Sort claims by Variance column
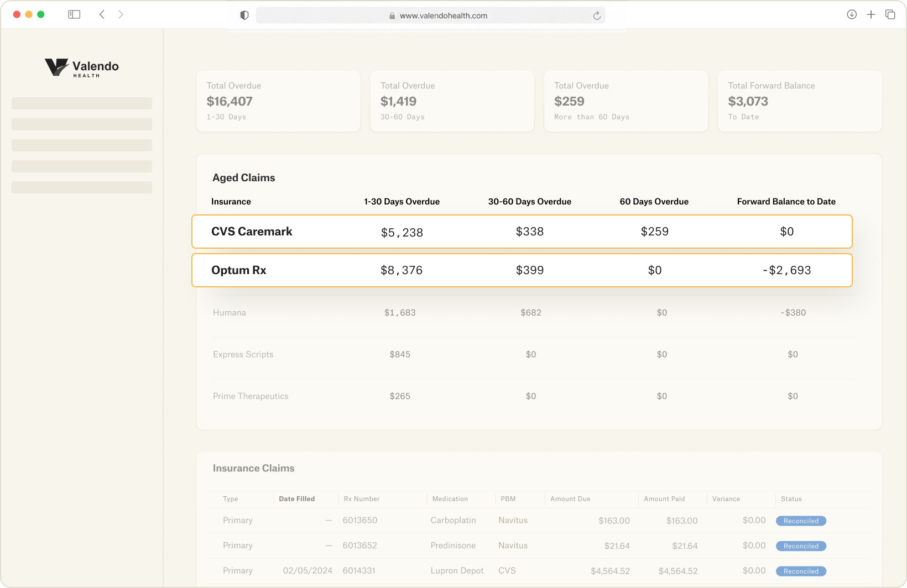The image size is (907, 588). point(726,499)
